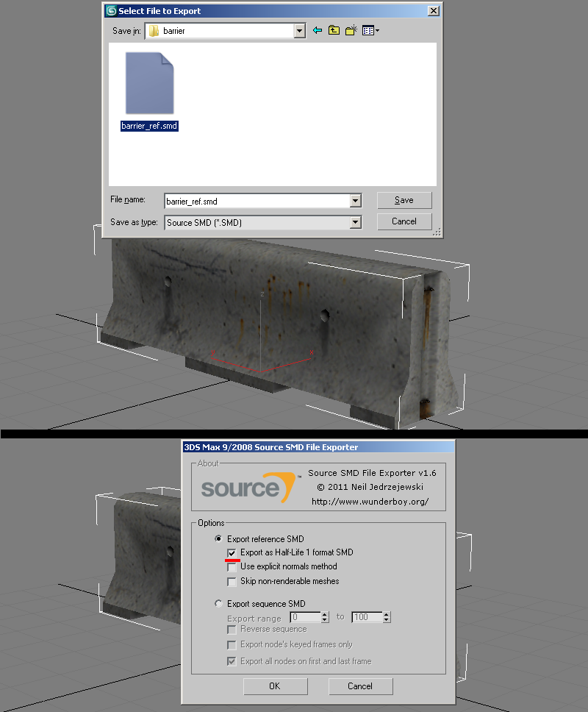Open the View Menu icon
Viewport: 588px width, 712px height.
[x=370, y=30]
